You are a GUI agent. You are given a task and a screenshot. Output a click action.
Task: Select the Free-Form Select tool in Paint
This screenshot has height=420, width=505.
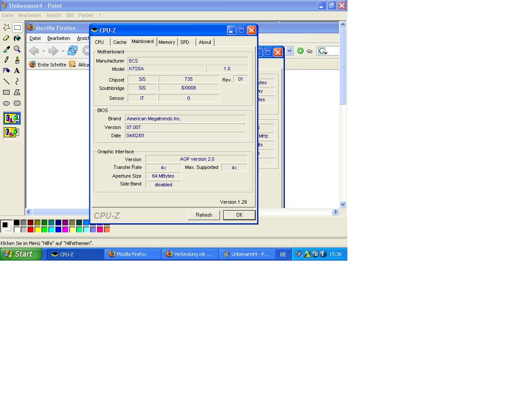pyautogui.click(x=7, y=27)
